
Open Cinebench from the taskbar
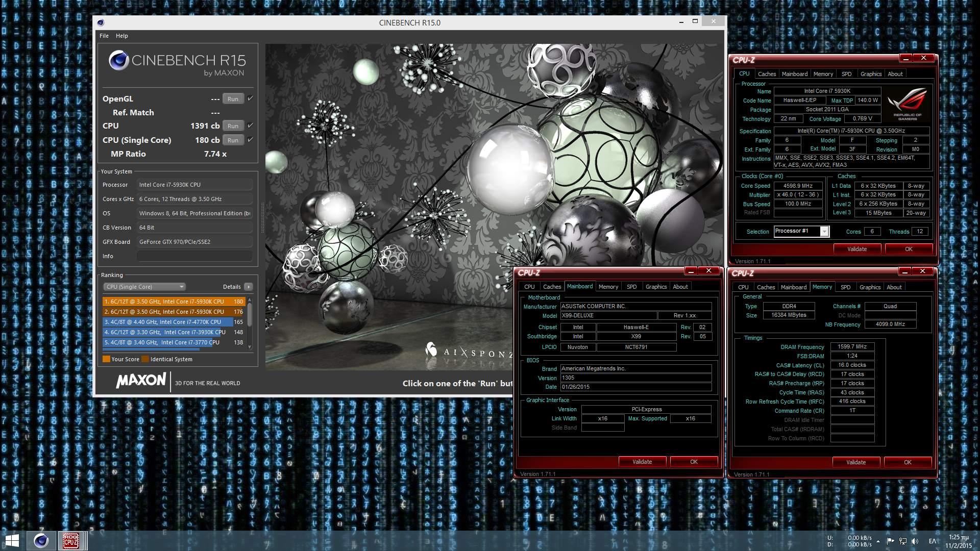pyautogui.click(x=41, y=541)
